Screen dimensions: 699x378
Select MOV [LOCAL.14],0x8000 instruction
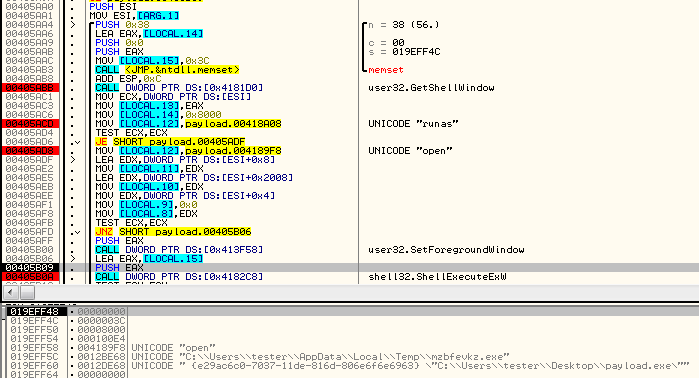158,115
